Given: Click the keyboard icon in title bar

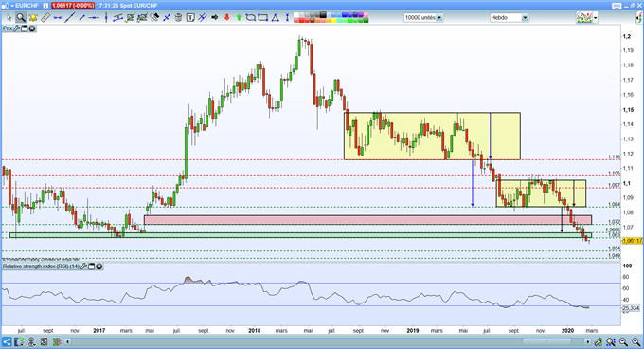Looking at the screenshot, I should pos(617,7).
